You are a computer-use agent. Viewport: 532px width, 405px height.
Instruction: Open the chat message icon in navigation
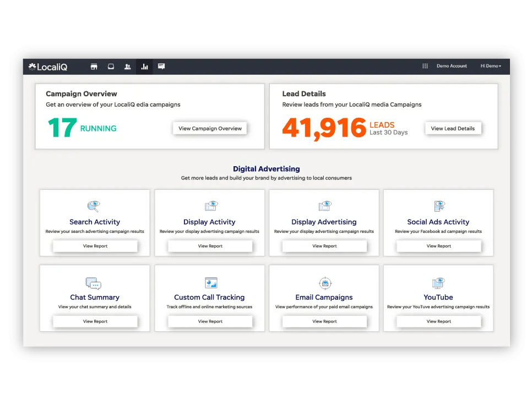[161, 67]
